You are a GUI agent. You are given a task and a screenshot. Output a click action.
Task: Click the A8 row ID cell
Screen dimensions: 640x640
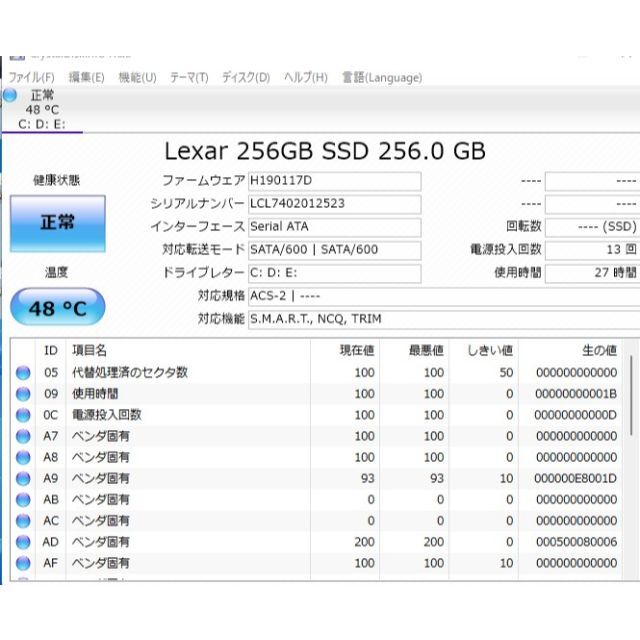click(51, 458)
